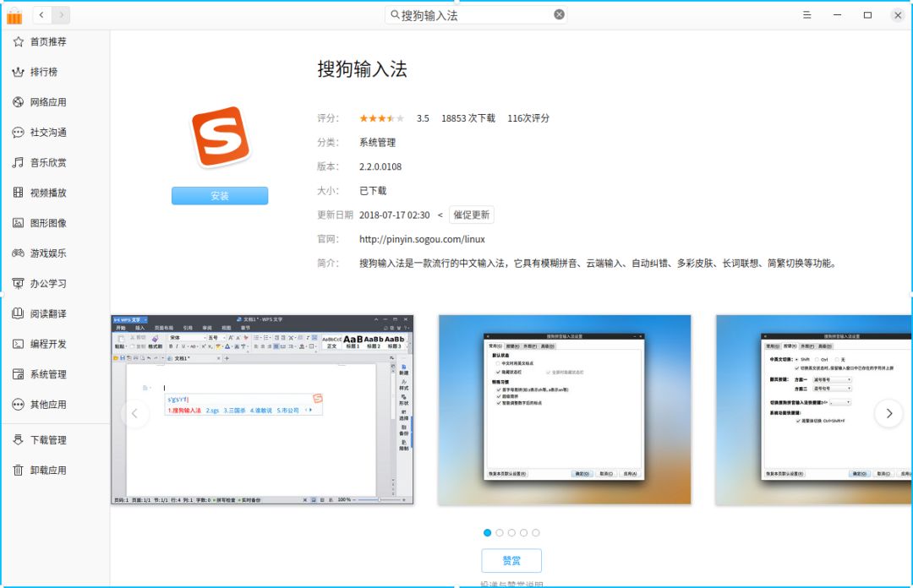
Task: Show next screenshot with right chevron
Action: 888,413
